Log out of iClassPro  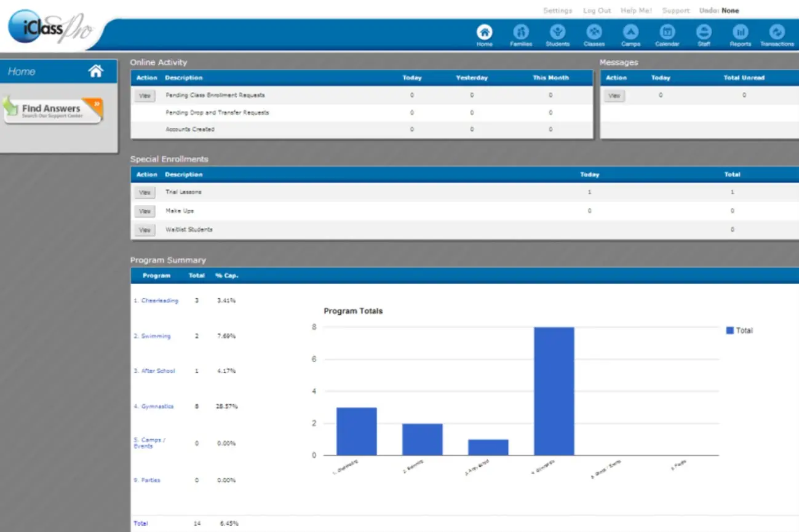[x=597, y=10]
